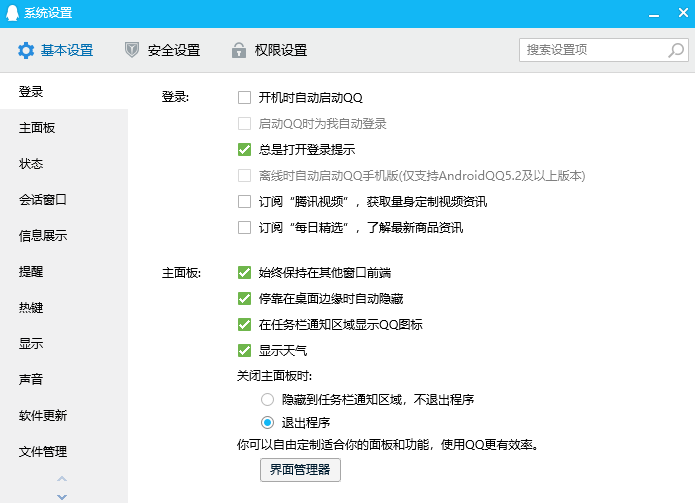Toggle 离线时自动启动QQ手机版 checkbox
Screen dimensions: 695x503
(x=244, y=175)
